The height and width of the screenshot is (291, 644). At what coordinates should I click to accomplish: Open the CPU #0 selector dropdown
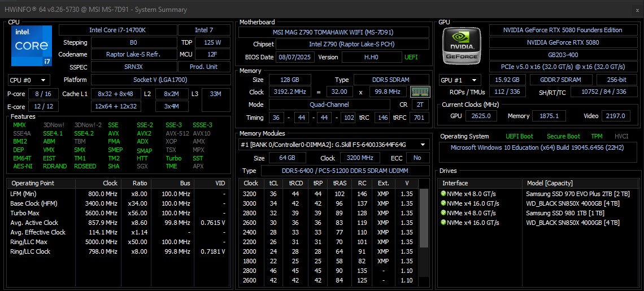pyautogui.click(x=29, y=80)
